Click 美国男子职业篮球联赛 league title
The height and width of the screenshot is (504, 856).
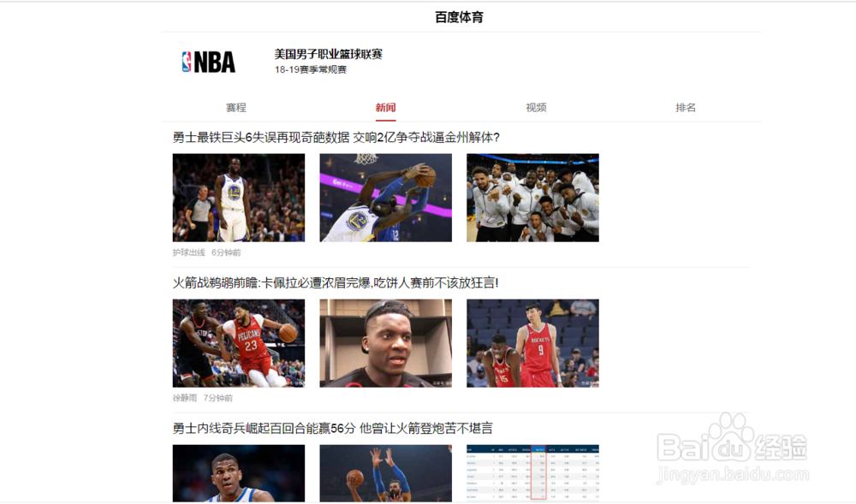coord(328,54)
